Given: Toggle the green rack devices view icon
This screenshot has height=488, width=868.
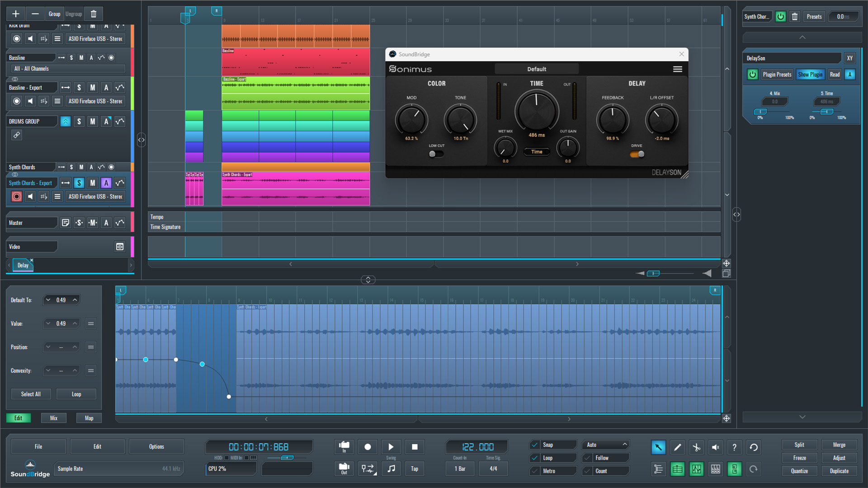Looking at the screenshot, I should coord(734,469).
